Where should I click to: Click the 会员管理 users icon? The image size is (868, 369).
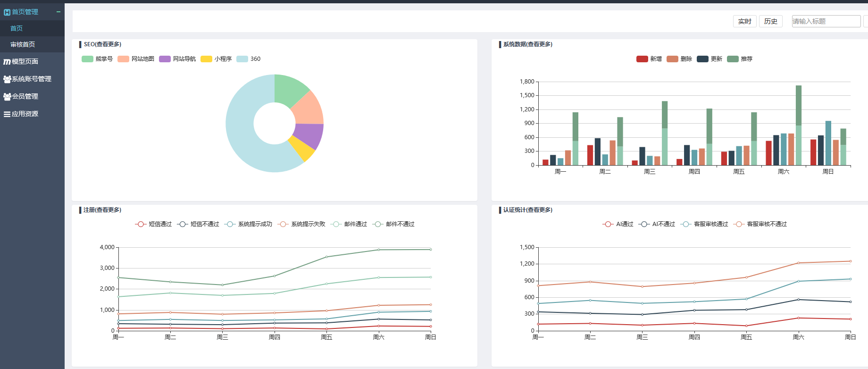coord(7,97)
